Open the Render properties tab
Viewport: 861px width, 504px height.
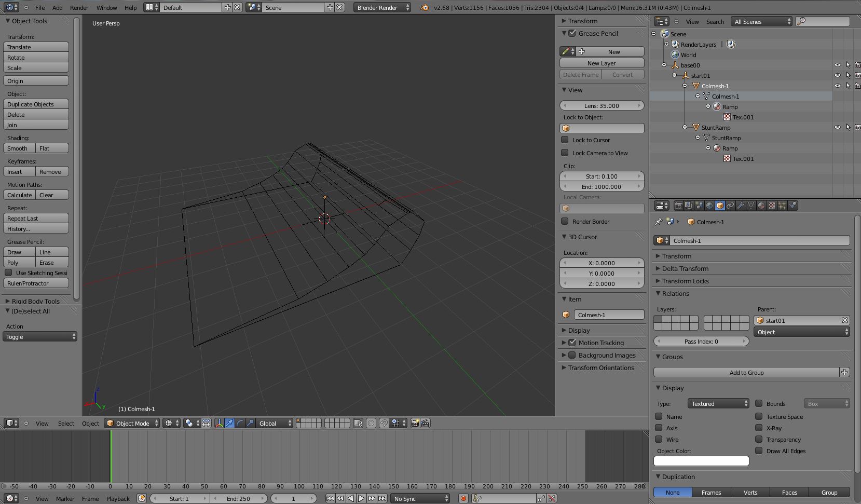(x=678, y=206)
